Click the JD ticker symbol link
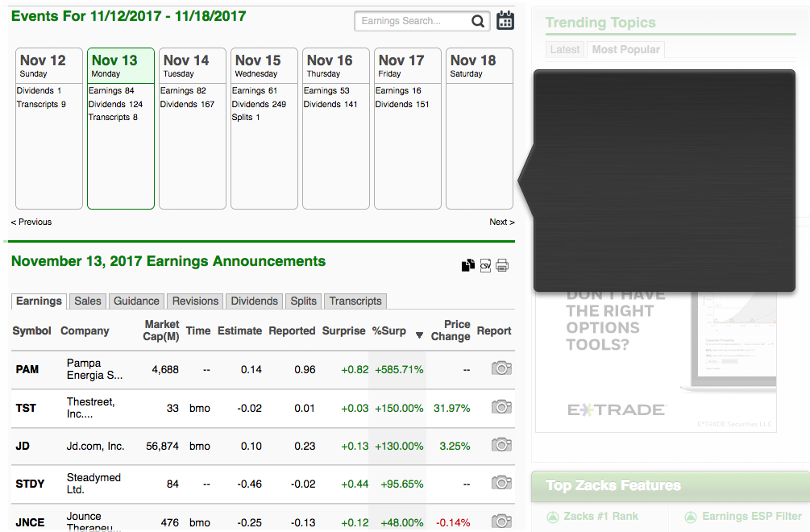 [23, 446]
